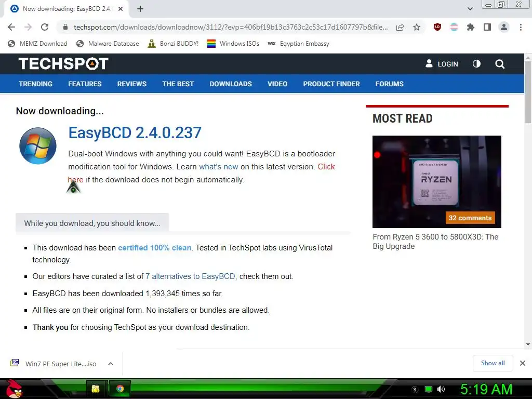Open the Egyptian Embassy bookmark
Image resolution: width=532 pixels, height=399 pixels.
coord(298,44)
